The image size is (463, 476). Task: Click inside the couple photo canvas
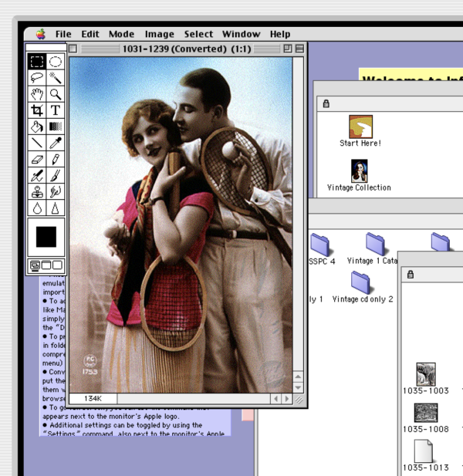(181, 225)
